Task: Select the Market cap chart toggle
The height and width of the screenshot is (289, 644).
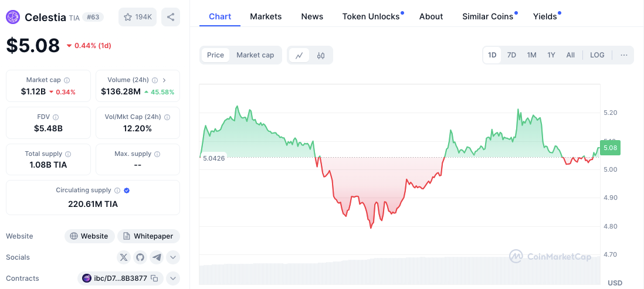Action: click(x=255, y=55)
